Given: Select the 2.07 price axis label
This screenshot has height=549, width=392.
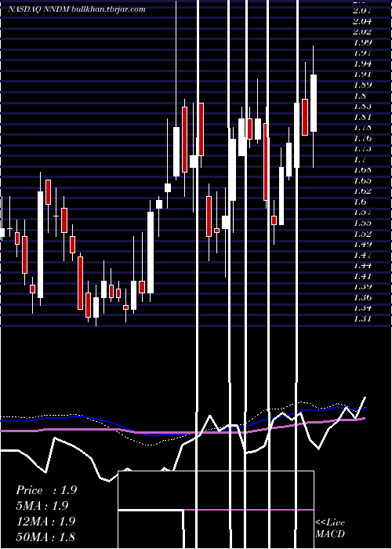Looking at the screenshot, I should click(x=362, y=10).
